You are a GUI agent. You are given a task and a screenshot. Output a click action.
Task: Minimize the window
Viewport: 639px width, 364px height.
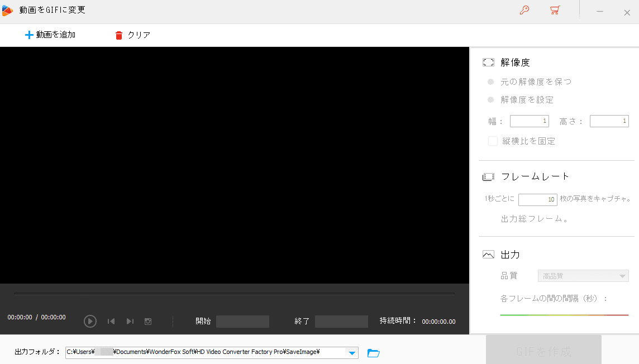pos(600,12)
